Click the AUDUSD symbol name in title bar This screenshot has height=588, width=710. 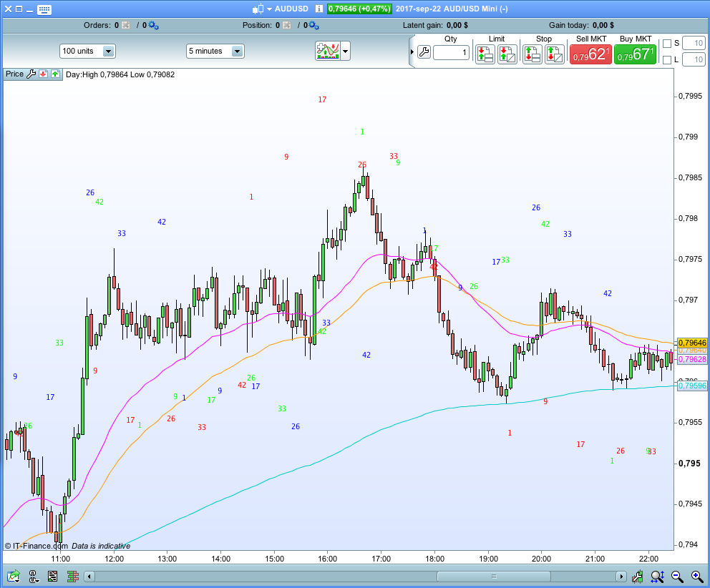291,9
